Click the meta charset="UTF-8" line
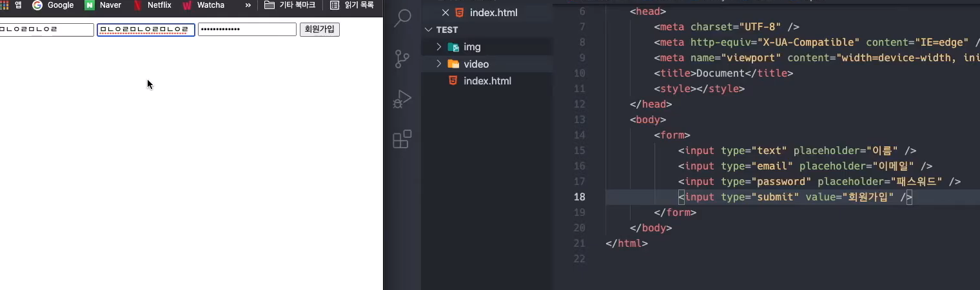Image resolution: width=980 pixels, height=290 pixels. coord(727,26)
